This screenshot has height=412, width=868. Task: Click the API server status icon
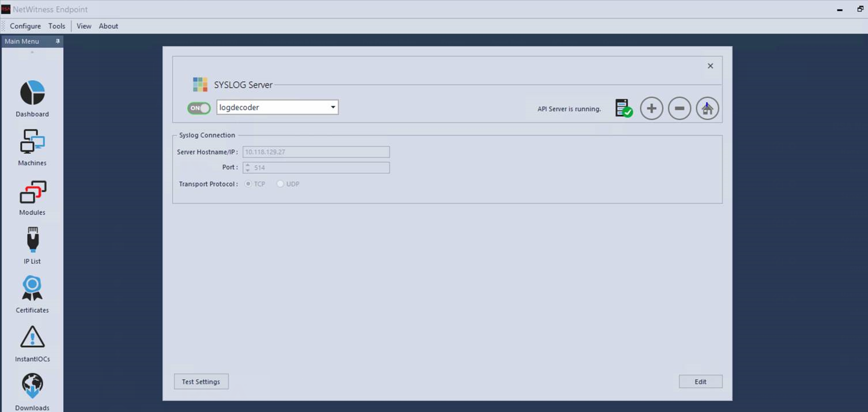click(x=623, y=108)
